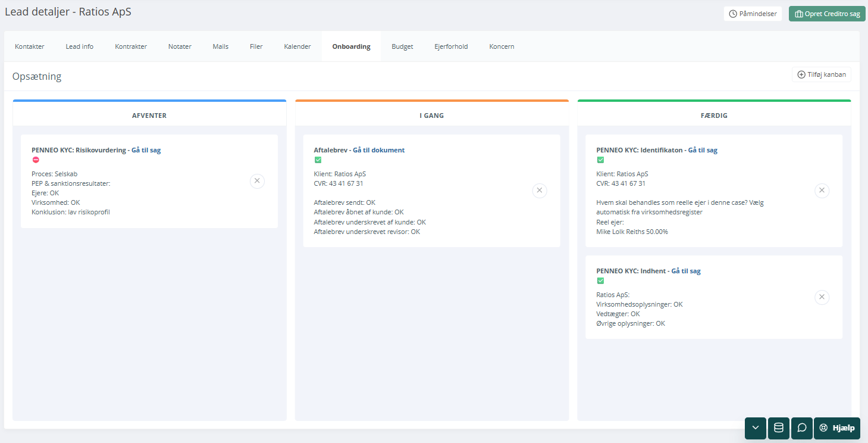The image size is (868, 443).
Task: Remove the Indhent card with X icon
Action: tap(822, 297)
